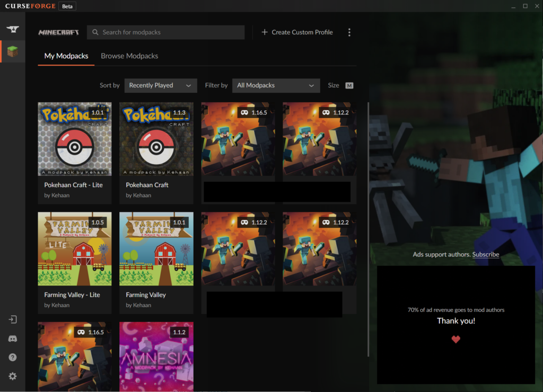Image resolution: width=543 pixels, height=392 pixels.
Task: Open the help question mark icon
Action: coord(13,358)
